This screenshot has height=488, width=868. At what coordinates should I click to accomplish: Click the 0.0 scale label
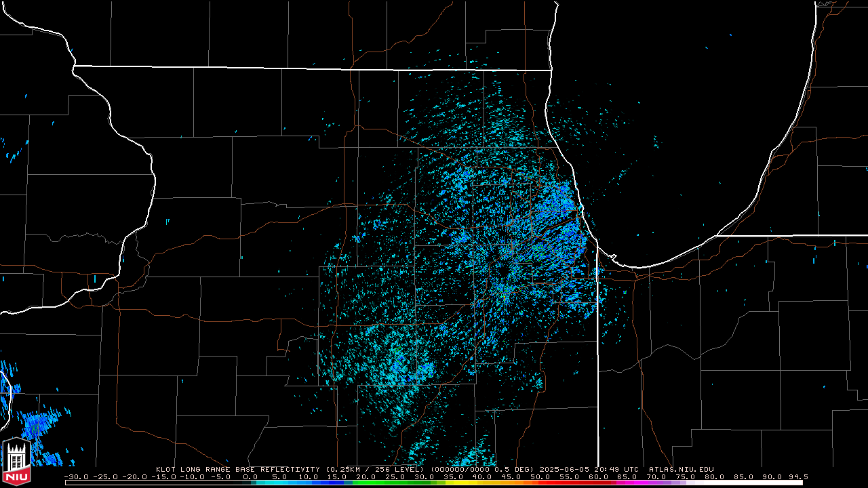click(x=251, y=476)
